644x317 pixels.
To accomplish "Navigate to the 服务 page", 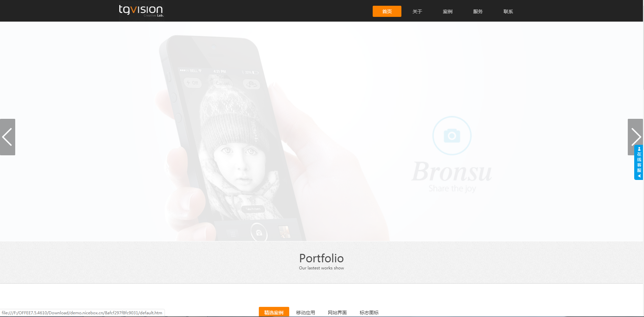I will pos(478,11).
